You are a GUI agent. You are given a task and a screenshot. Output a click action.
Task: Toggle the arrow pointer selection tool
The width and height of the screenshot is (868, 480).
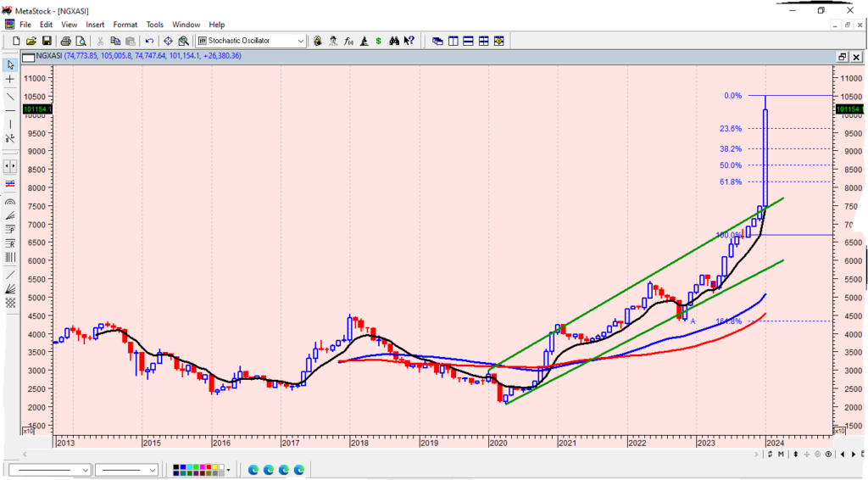coord(10,64)
